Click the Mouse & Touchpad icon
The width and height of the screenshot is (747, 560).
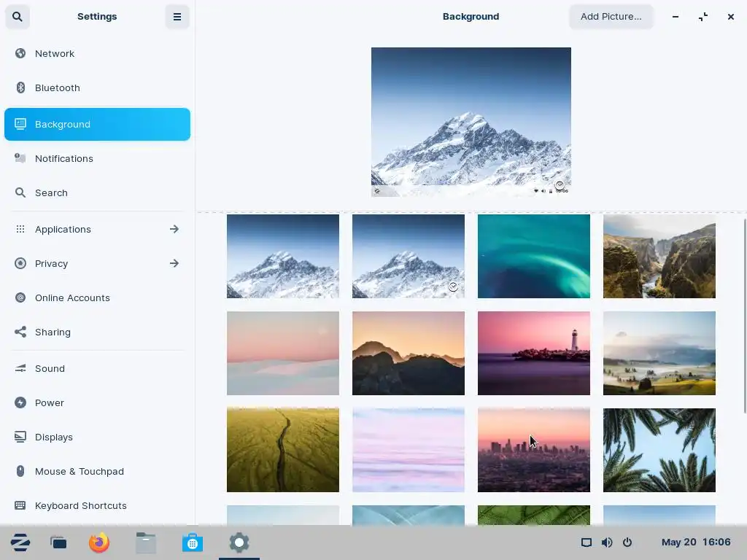pyautogui.click(x=20, y=472)
